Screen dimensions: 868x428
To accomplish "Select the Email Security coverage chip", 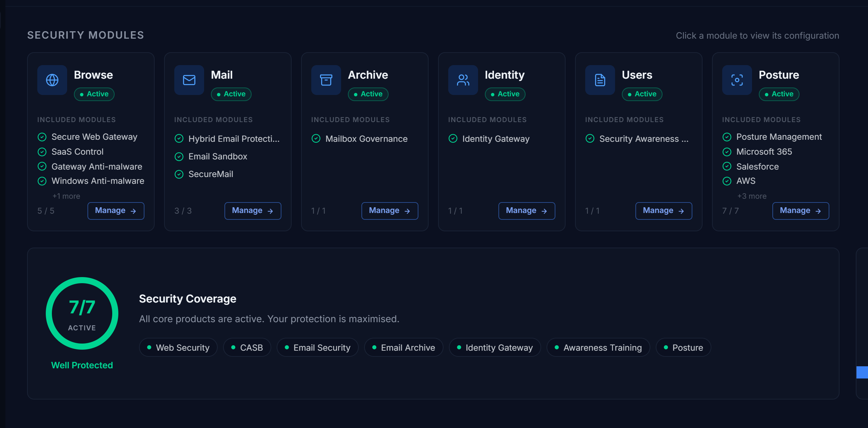I will point(318,347).
